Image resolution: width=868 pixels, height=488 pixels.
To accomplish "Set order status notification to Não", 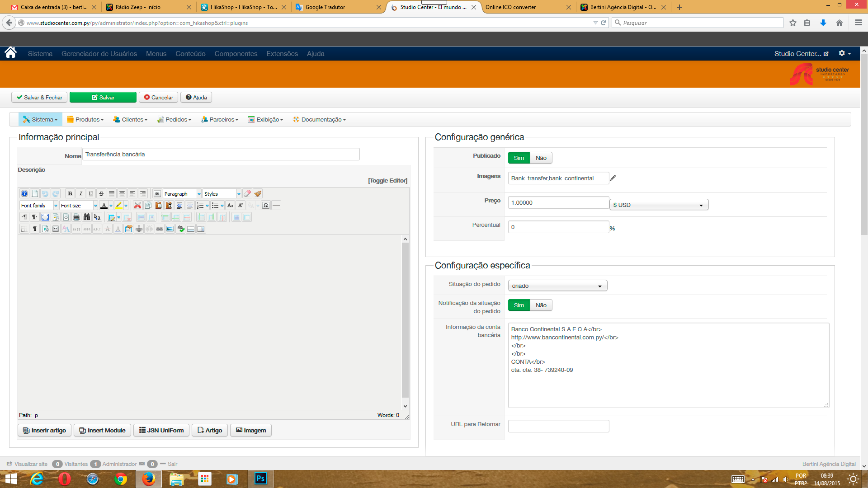I will tap(541, 305).
